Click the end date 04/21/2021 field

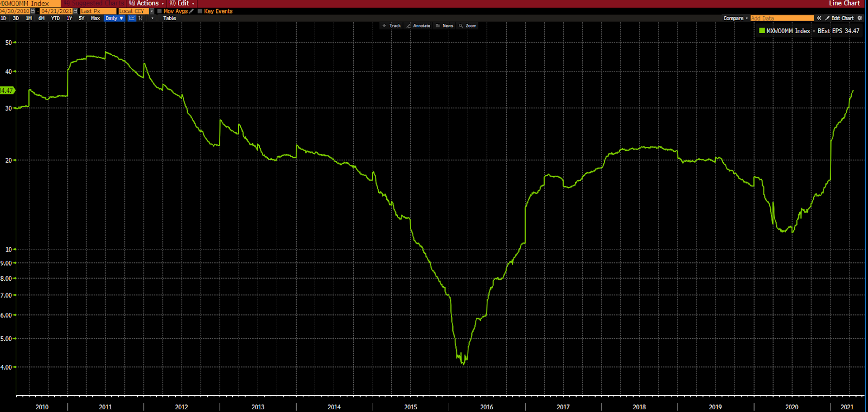(56, 11)
